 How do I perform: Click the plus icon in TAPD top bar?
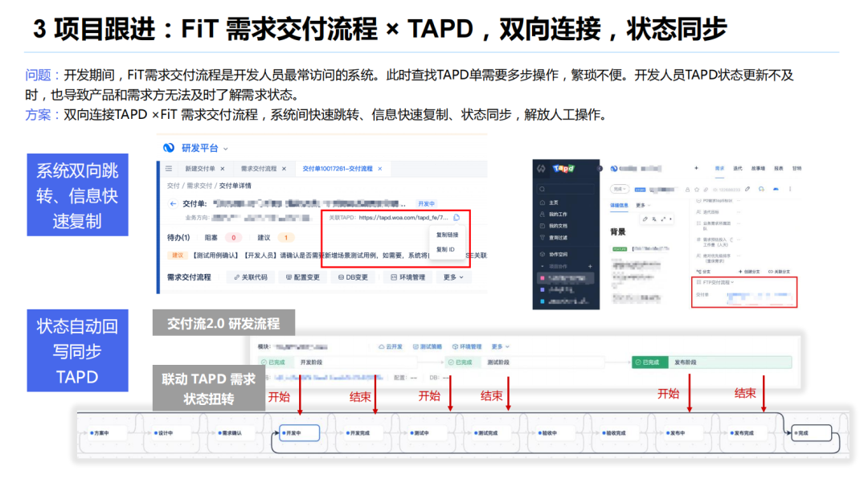tap(696, 168)
